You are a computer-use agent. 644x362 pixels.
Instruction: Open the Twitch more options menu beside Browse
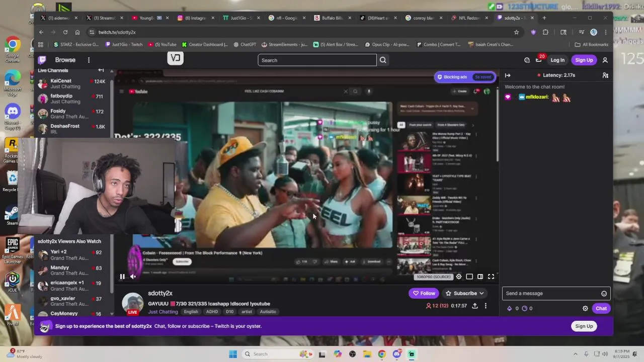[89, 60]
